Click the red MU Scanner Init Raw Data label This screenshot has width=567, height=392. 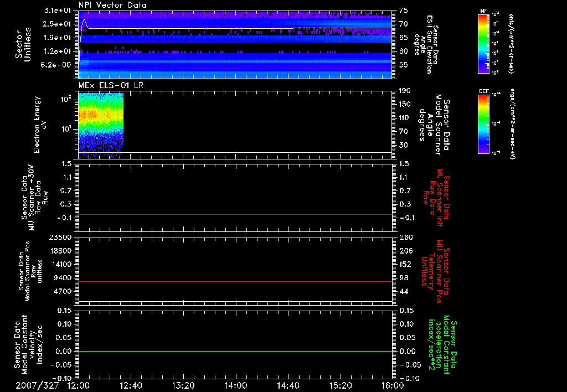coord(436,198)
